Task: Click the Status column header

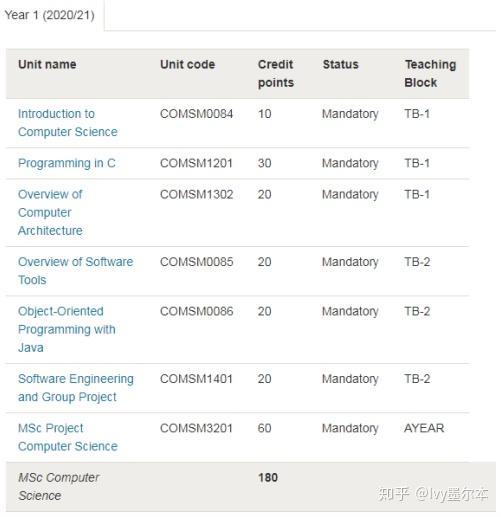Action: (340, 64)
